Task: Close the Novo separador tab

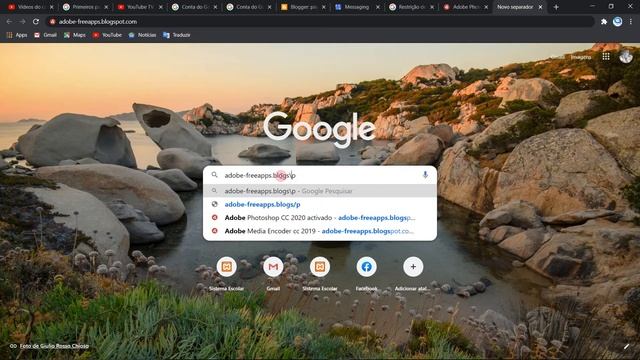Action: [x=540, y=7]
